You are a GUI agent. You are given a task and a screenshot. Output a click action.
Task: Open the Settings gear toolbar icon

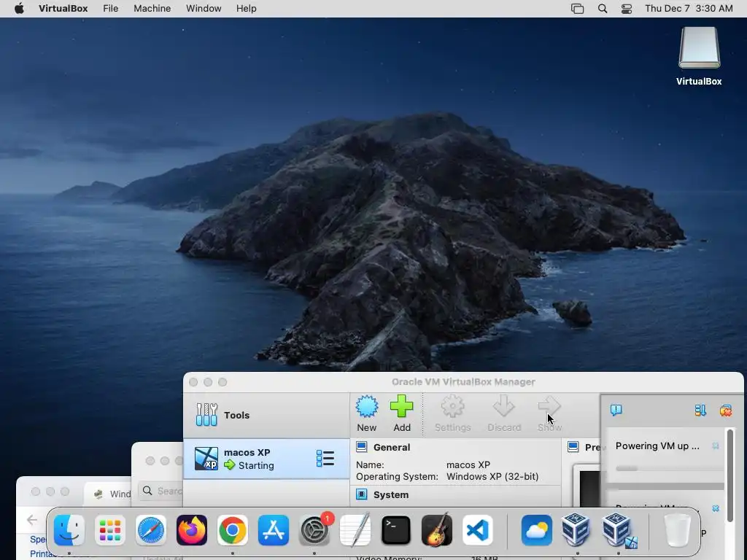[x=452, y=407]
